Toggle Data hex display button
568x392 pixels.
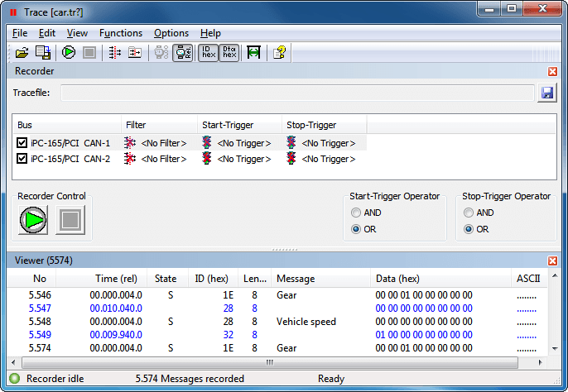coord(229,53)
